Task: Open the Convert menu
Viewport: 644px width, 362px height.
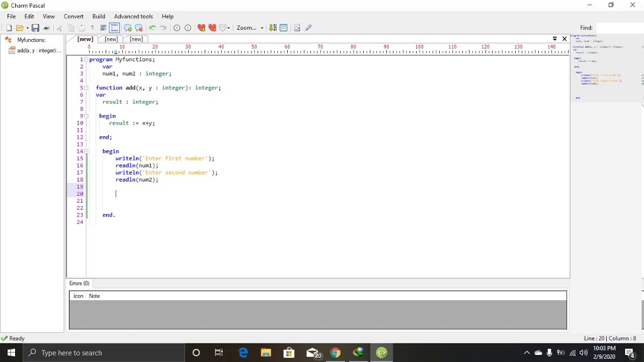Action: (x=73, y=17)
